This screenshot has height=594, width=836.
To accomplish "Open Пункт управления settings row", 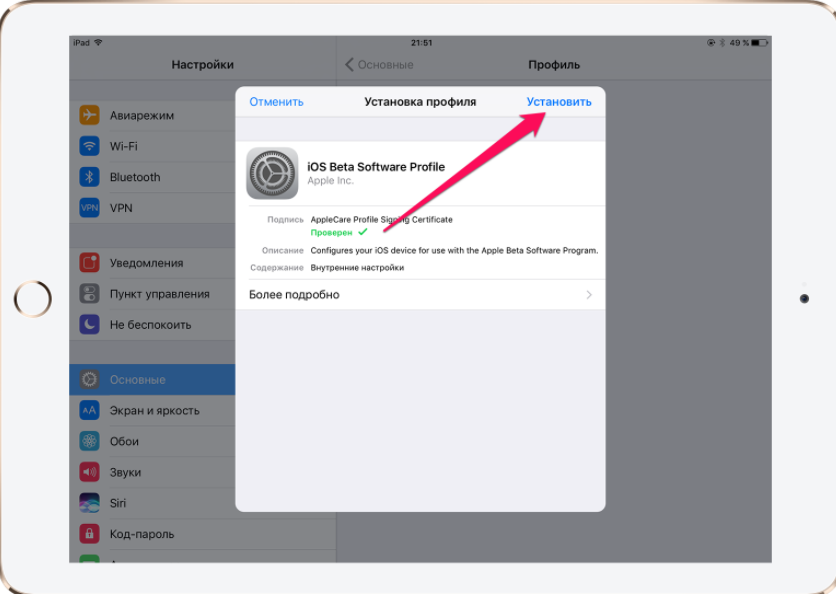I will pyautogui.click(x=152, y=294).
